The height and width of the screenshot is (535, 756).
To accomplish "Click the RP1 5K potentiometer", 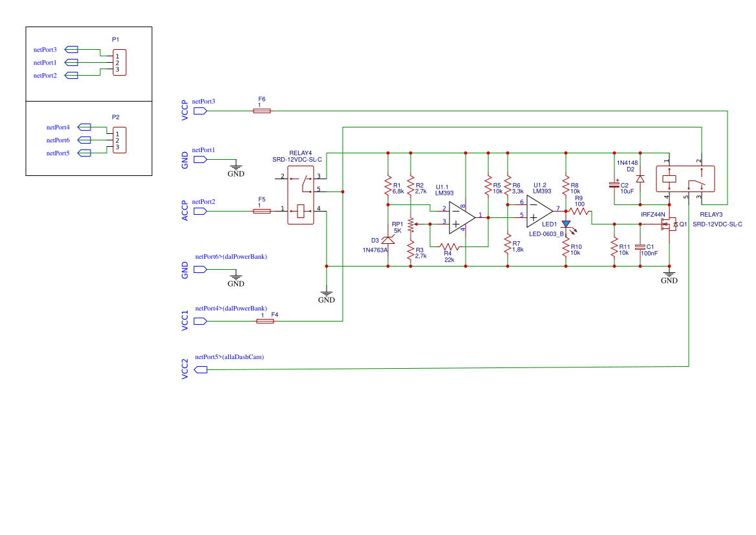I will pos(409,224).
